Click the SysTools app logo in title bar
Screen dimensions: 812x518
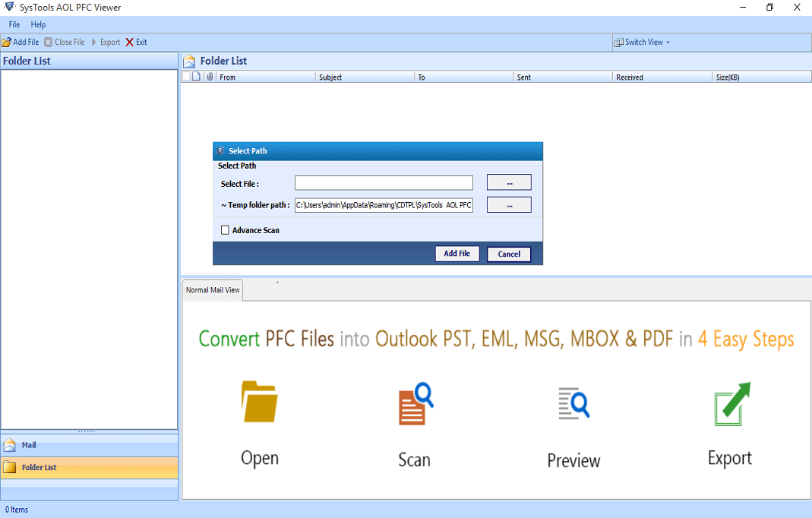pos(9,7)
